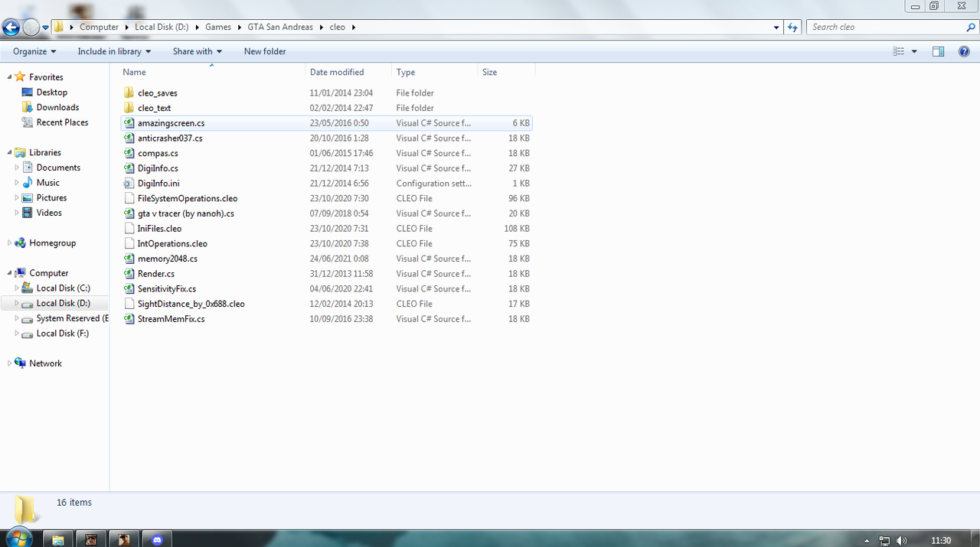980x547 pixels.
Task: Select Pictures library in sidebar
Action: click(x=51, y=198)
